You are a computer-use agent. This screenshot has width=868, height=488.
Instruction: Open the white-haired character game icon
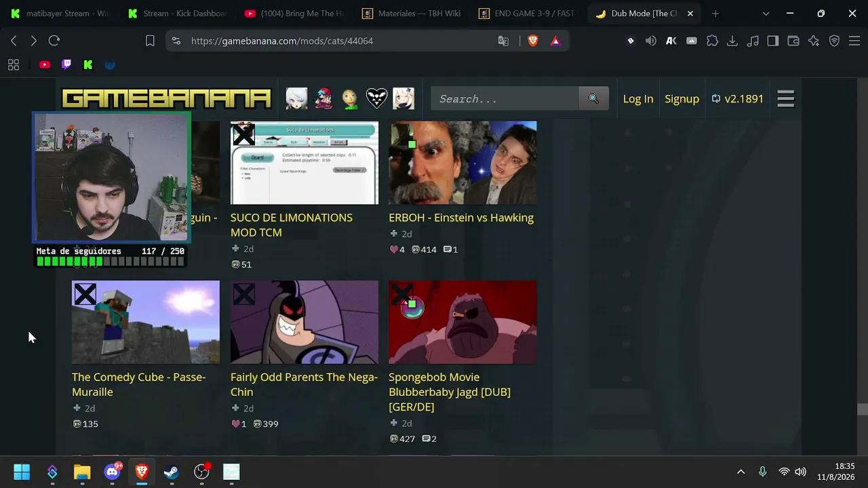pyautogui.click(x=296, y=99)
